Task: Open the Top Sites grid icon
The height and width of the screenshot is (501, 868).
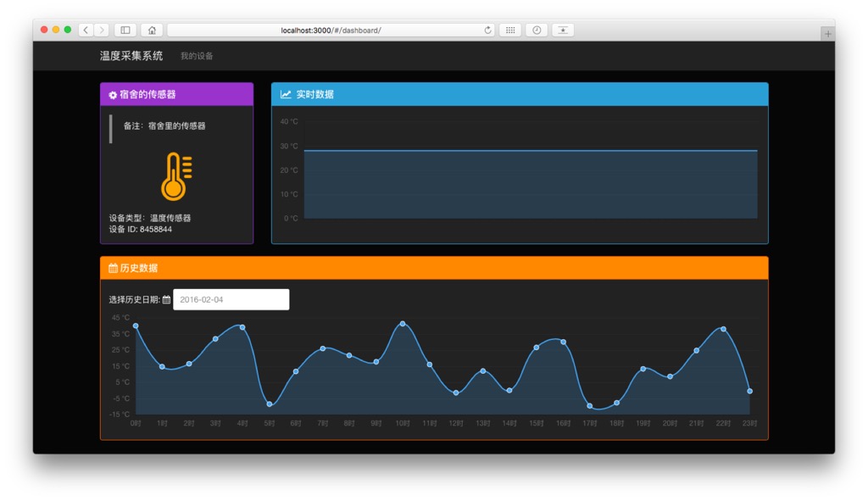Action: 510,30
